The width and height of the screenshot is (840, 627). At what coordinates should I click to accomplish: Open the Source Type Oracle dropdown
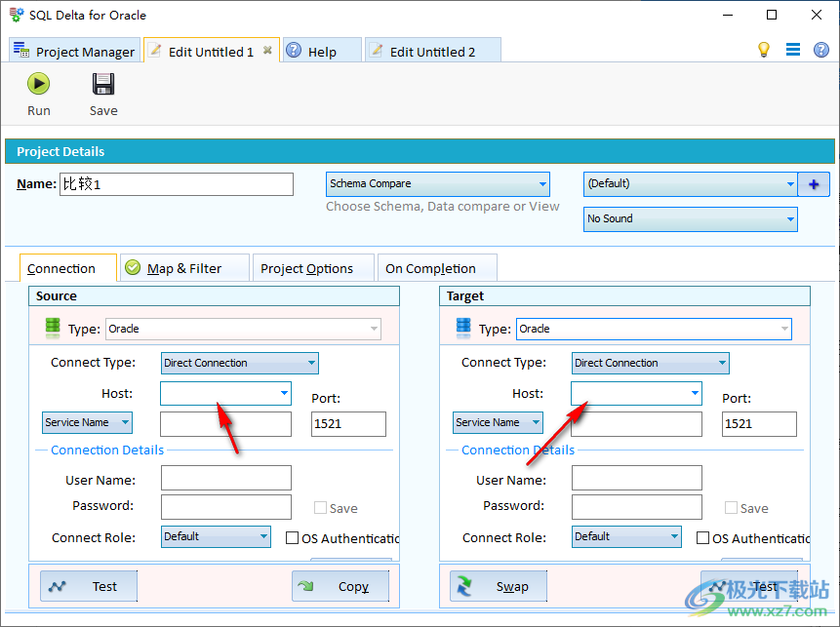click(x=243, y=329)
